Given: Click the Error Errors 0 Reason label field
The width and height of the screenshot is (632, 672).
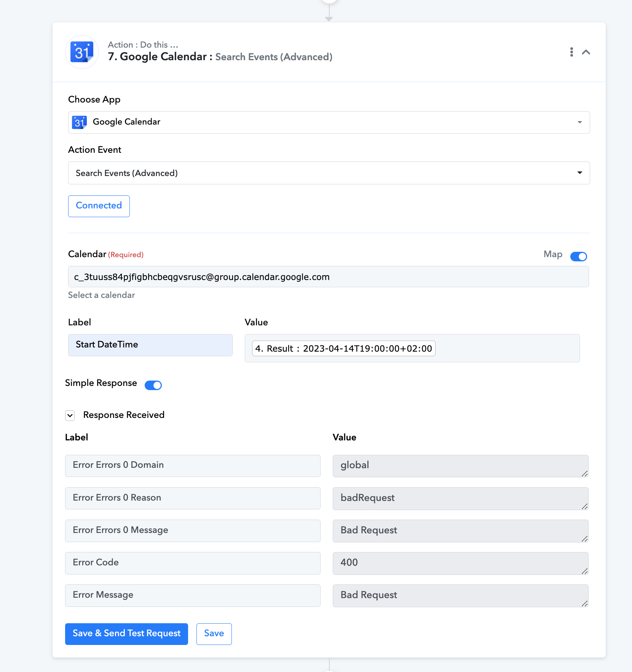Looking at the screenshot, I should pyautogui.click(x=193, y=498).
